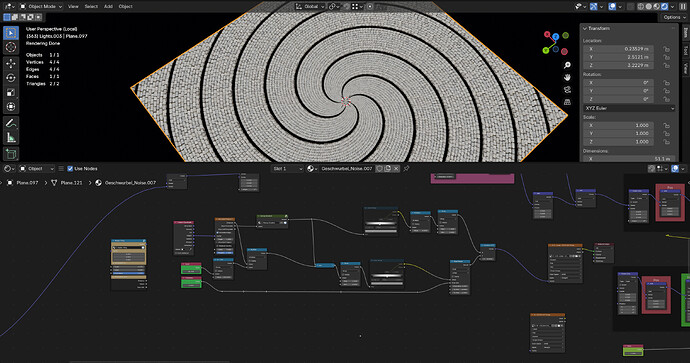Open the snapping options dropdown
Image resolution: width=690 pixels, height=363 pixels.
pyautogui.click(x=357, y=7)
